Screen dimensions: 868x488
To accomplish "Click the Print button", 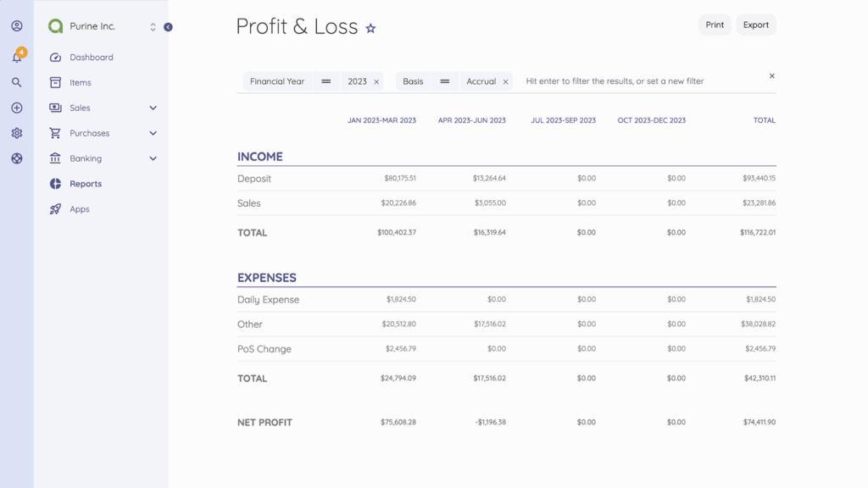I will click(715, 25).
